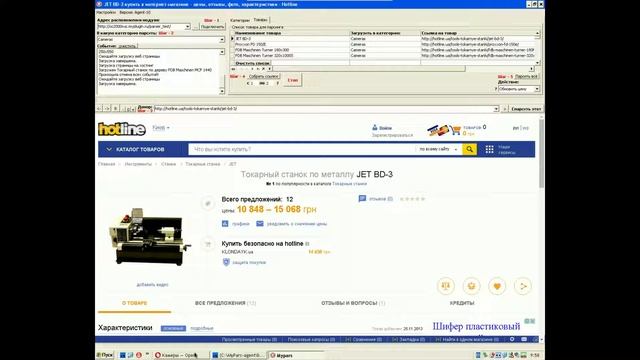Screen dimensions: 640x360
Task: Click the reviews speech bubble icon
Action: coord(362,199)
